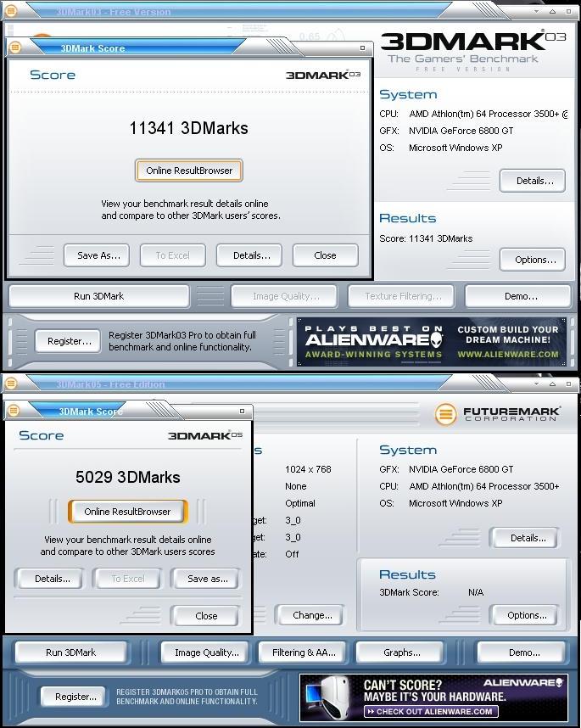Click the orange icon in 3DMark05 Score dialog title
This screenshot has height=728, width=581.
(x=14, y=411)
